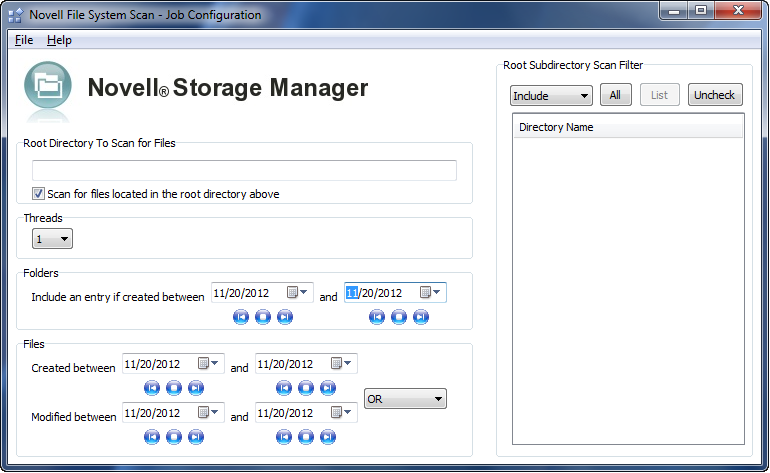770x473 pixels.
Task: Click previous-day button under Files Created end date
Action: coord(284,388)
